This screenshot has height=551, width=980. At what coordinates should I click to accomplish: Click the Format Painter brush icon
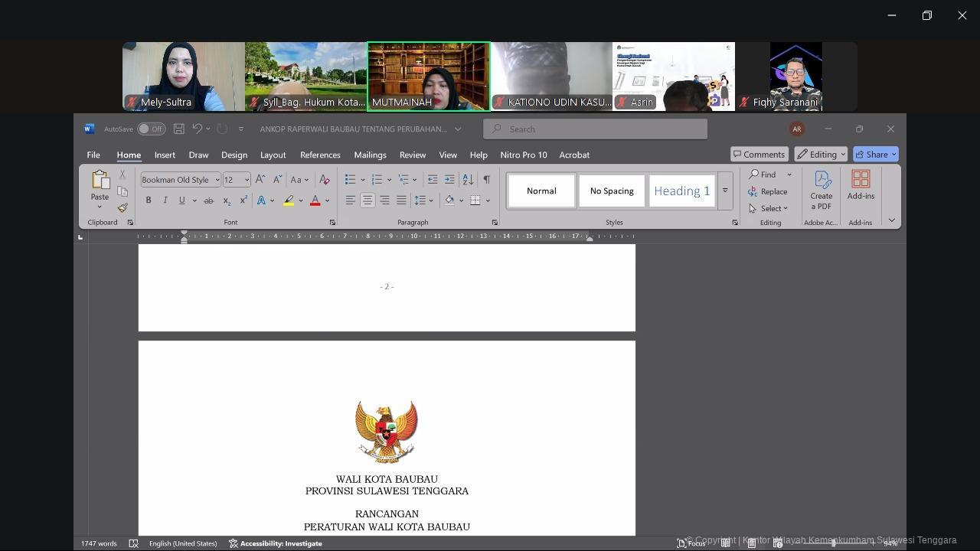[122, 208]
